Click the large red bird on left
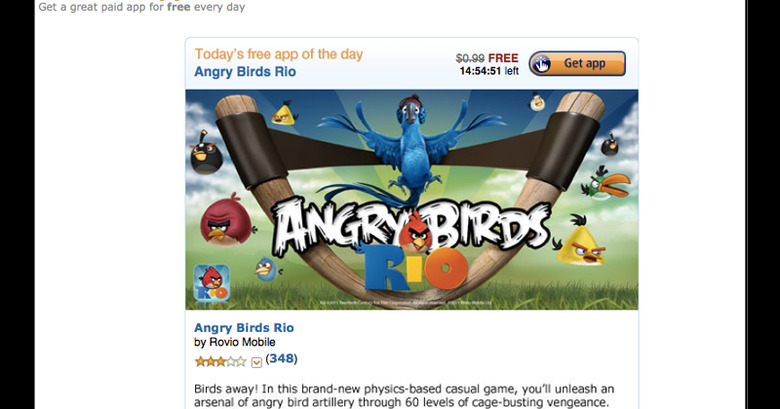This screenshot has width=780, height=409. 227,222
